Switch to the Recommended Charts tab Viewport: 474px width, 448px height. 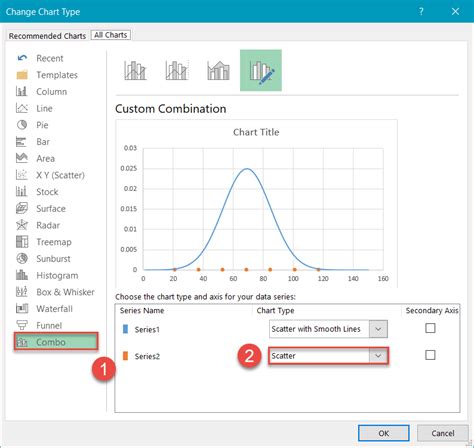[x=47, y=36]
